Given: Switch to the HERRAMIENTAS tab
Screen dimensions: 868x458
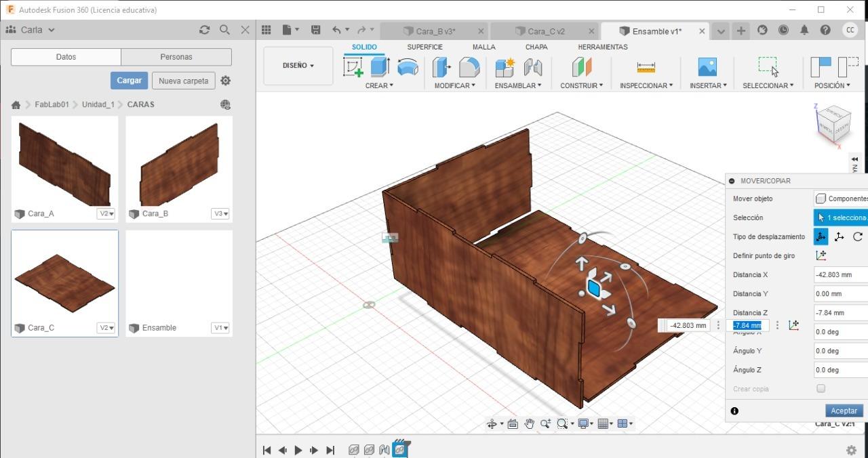Looking at the screenshot, I should [603, 47].
